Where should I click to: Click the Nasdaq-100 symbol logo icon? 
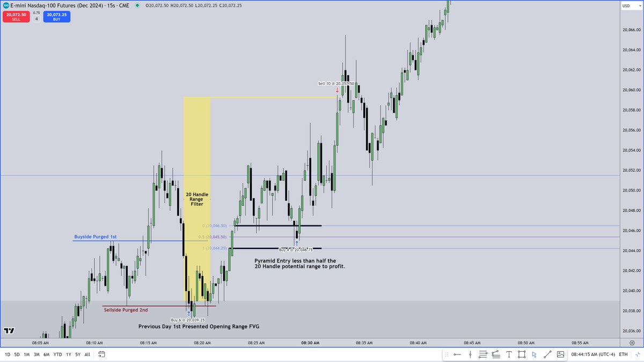coord(5,4)
